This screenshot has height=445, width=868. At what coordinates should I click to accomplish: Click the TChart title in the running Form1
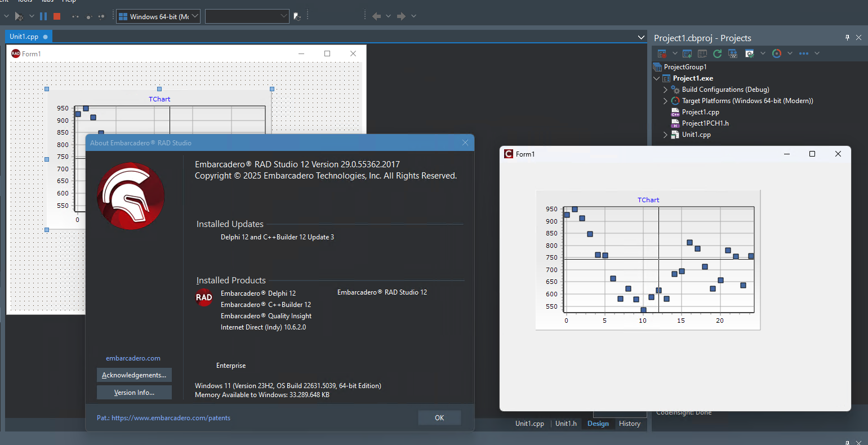648,200
